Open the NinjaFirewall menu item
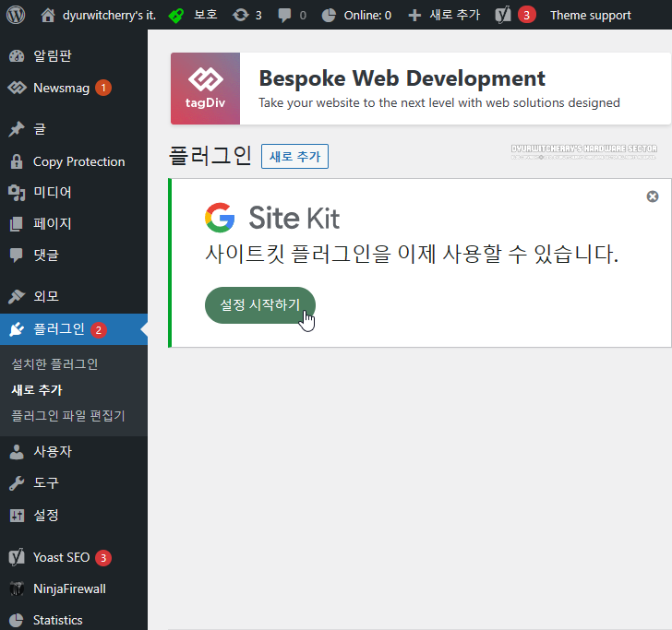The height and width of the screenshot is (630, 672). (69, 588)
